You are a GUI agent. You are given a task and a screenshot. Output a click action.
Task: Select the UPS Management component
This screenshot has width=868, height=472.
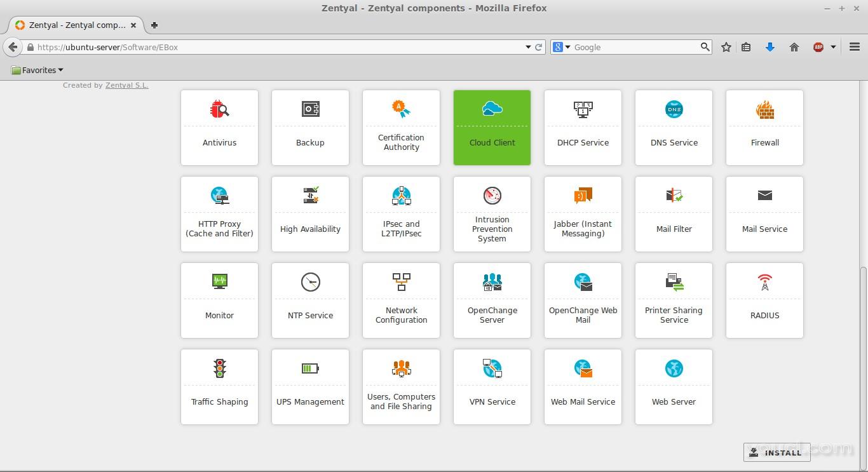click(x=310, y=387)
